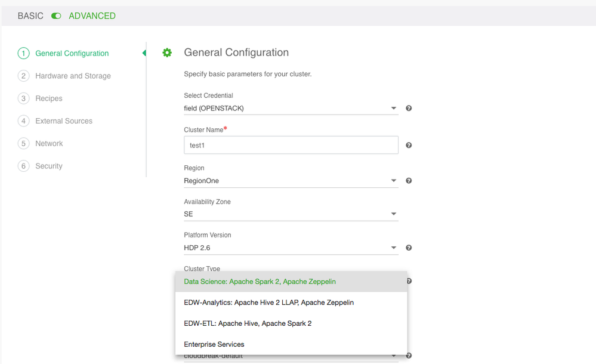Click step 1 circle icon in sidebar

(23, 53)
